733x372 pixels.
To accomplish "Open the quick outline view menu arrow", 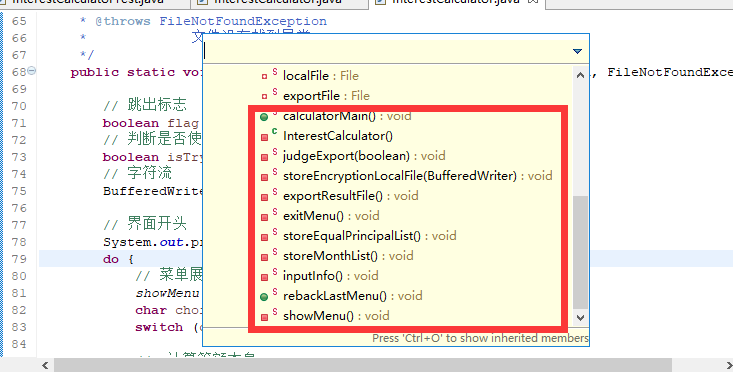I will click(577, 51).
